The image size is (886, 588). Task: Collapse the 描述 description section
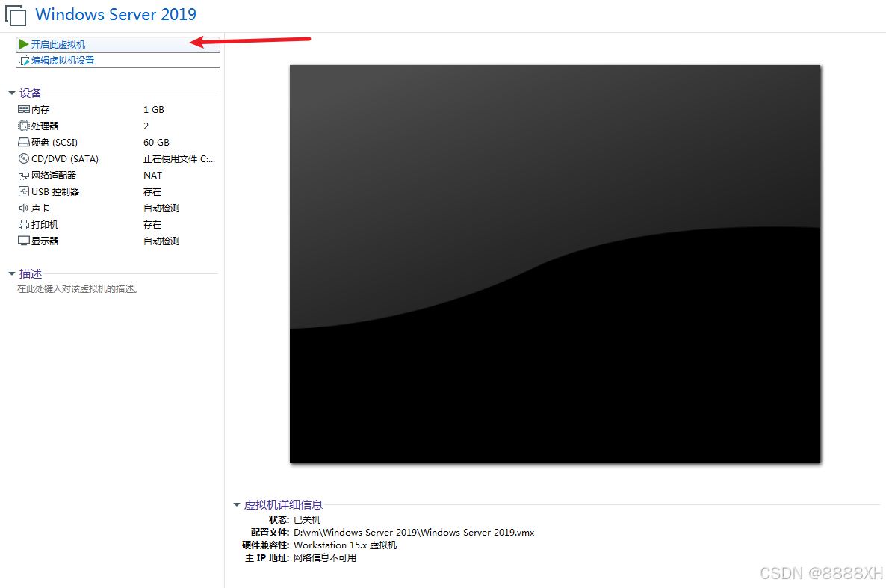click(x=12, y=273)
